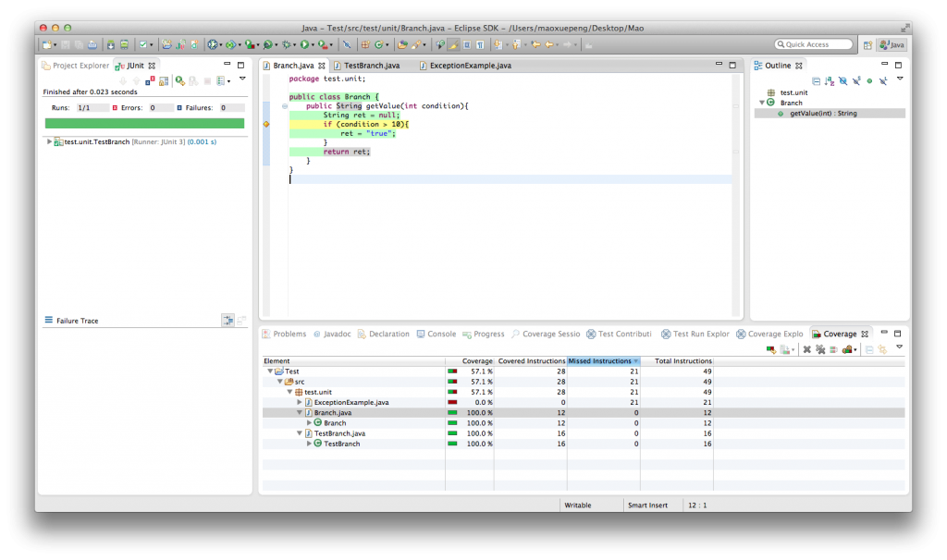
Task: Open the Project Explorer tab
Action: (x=80, y=66)
